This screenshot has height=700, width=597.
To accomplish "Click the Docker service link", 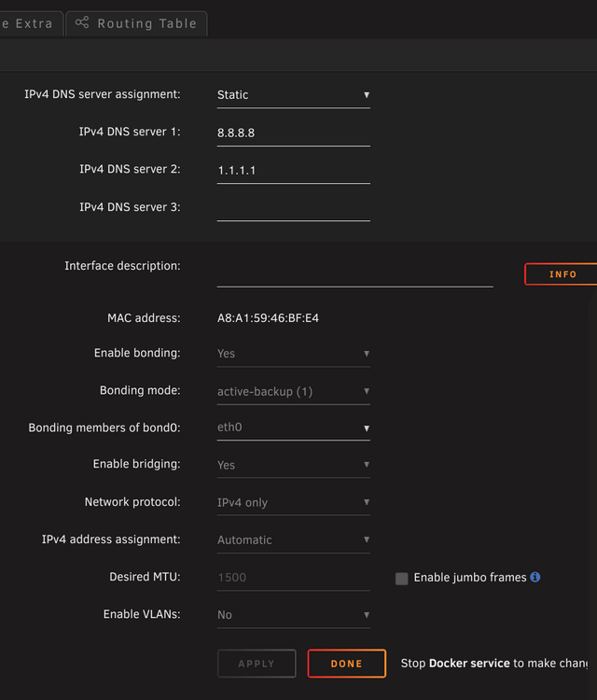I will (469, 664).
